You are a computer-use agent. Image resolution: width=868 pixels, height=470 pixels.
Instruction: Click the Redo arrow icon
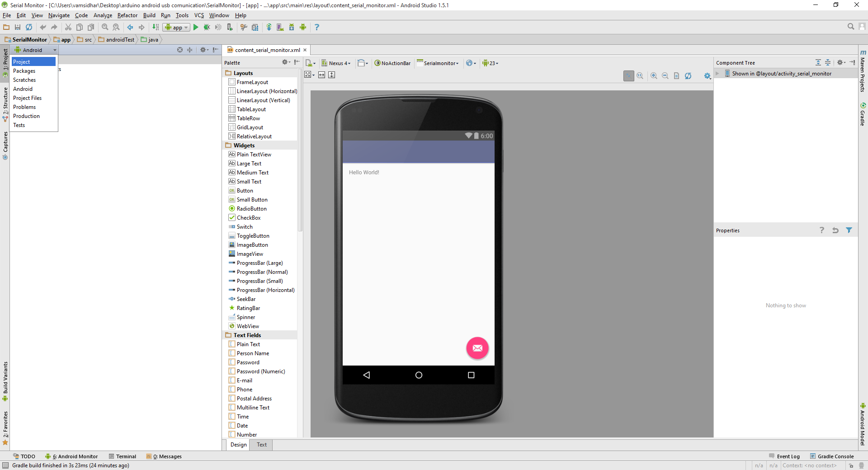click(54, 27)
